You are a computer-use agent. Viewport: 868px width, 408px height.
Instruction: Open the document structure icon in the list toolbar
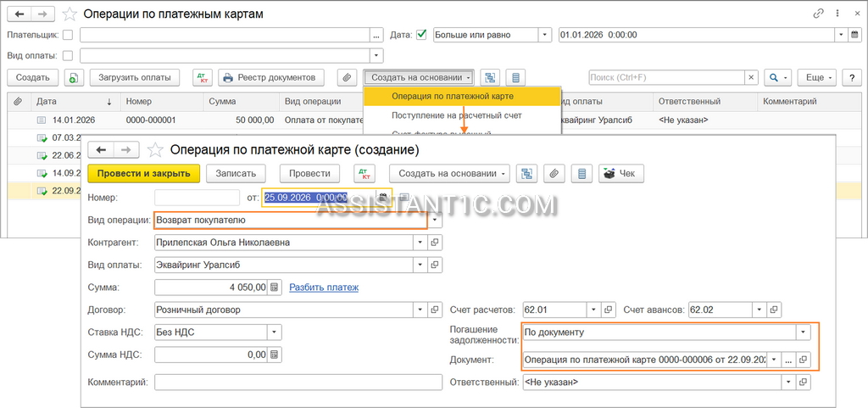coord(489,77)
